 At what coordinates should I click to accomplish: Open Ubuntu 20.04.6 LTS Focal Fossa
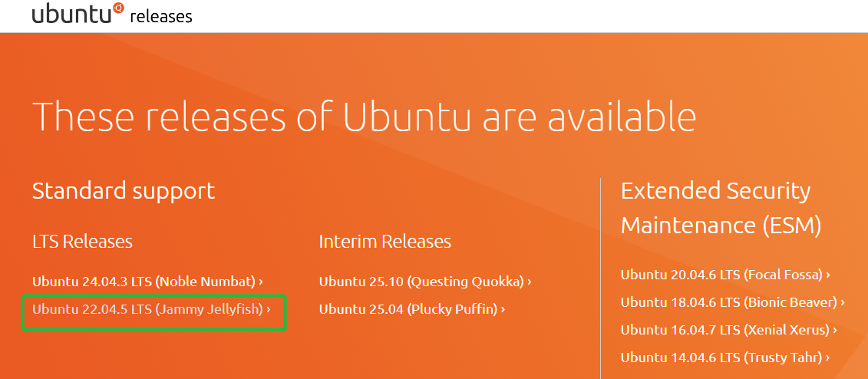point(721,275)
